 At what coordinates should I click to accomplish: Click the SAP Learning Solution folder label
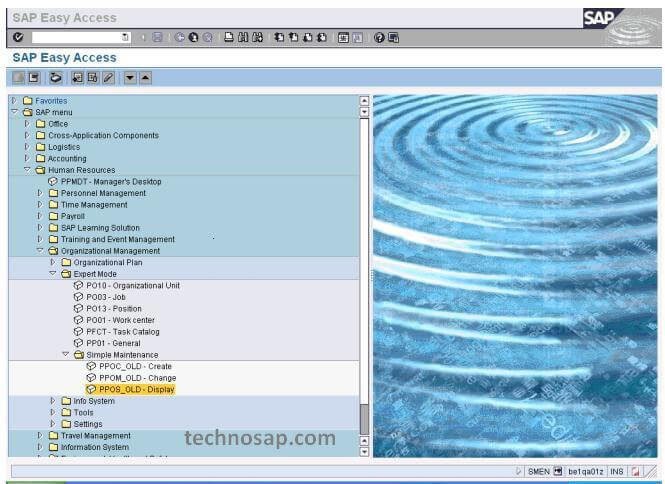(x=100, y=227)
